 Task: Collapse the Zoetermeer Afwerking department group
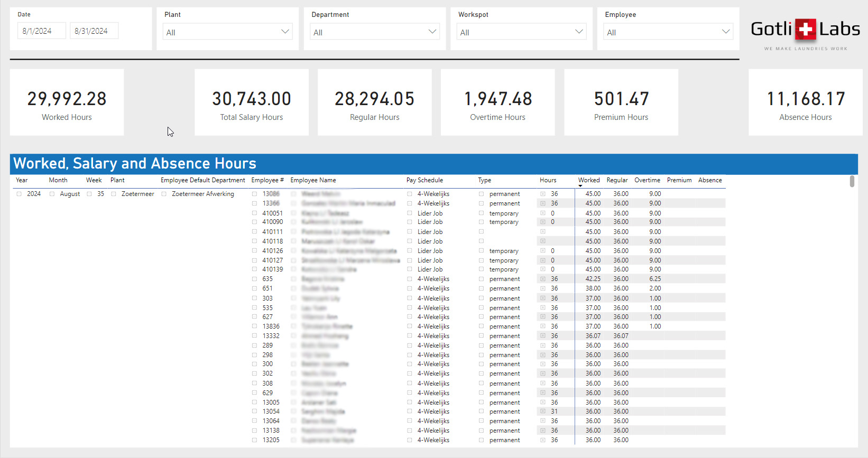point(164,194)
